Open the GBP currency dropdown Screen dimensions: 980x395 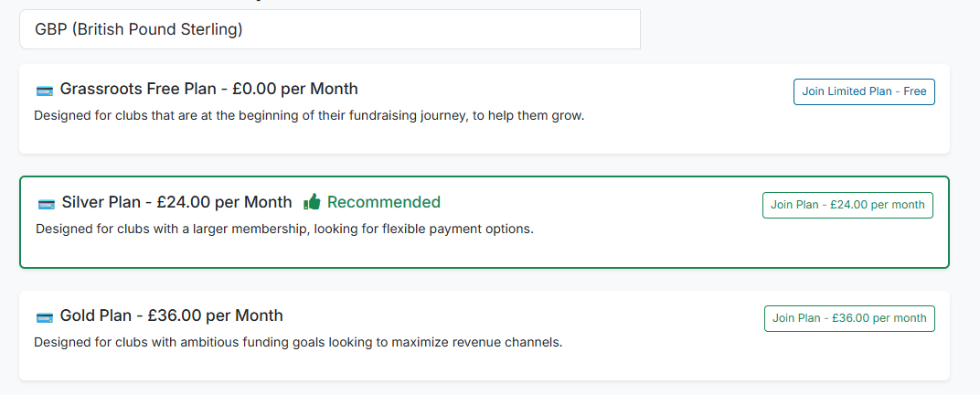click(329, 29)
